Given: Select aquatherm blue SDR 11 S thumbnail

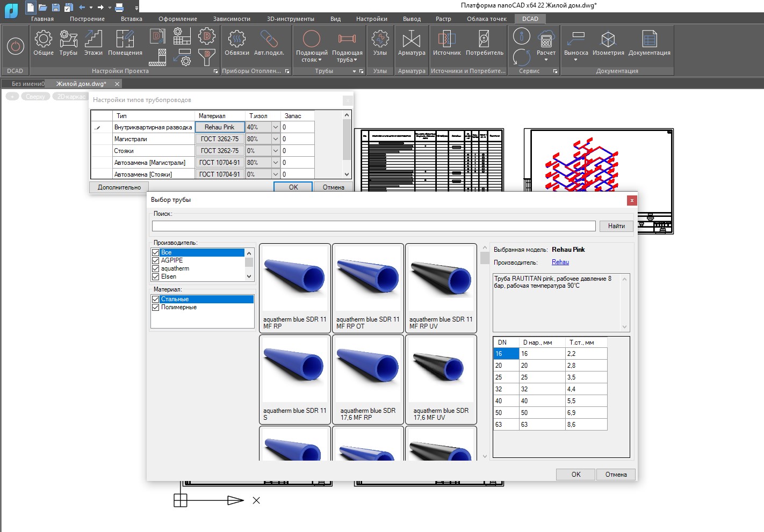Looking at the screenshot, I should click(x=295, y=380).
